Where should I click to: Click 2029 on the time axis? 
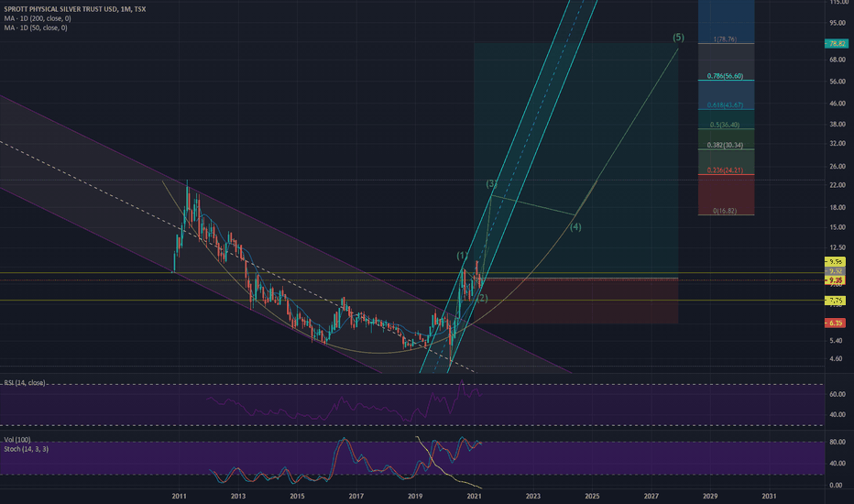(x=709, y=497)
